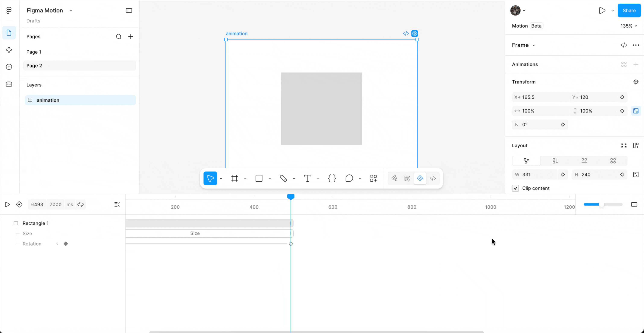Add keyframe for height H
This screenshot has width=644, height=333.
622,175
